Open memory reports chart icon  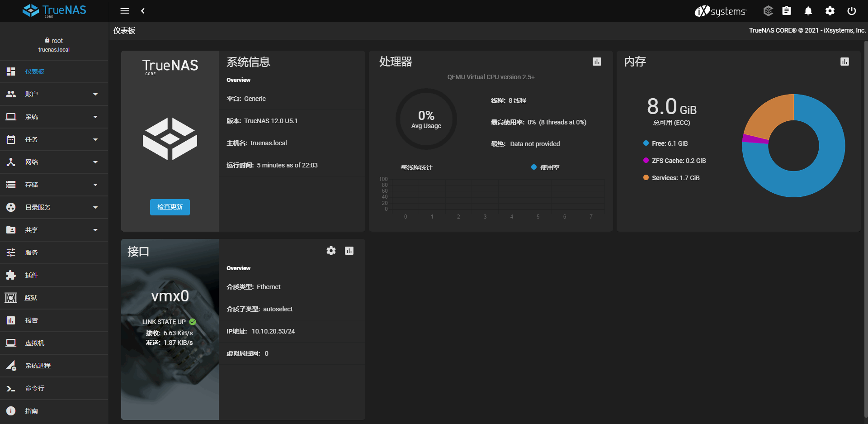(x=844, y=62)
